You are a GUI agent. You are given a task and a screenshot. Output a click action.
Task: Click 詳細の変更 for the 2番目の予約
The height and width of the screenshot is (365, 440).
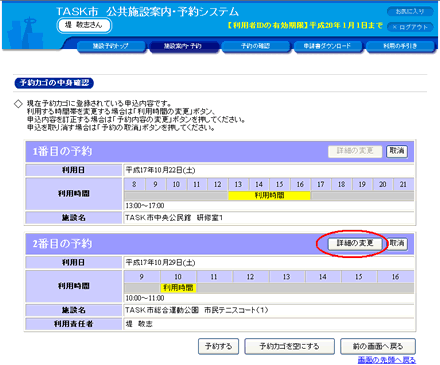coord(355,243)
